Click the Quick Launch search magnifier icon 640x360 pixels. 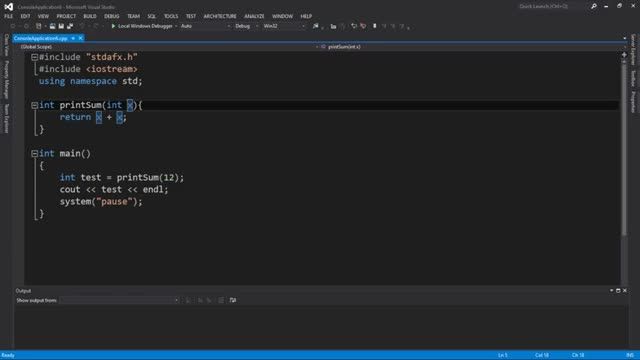pos(593,7)
